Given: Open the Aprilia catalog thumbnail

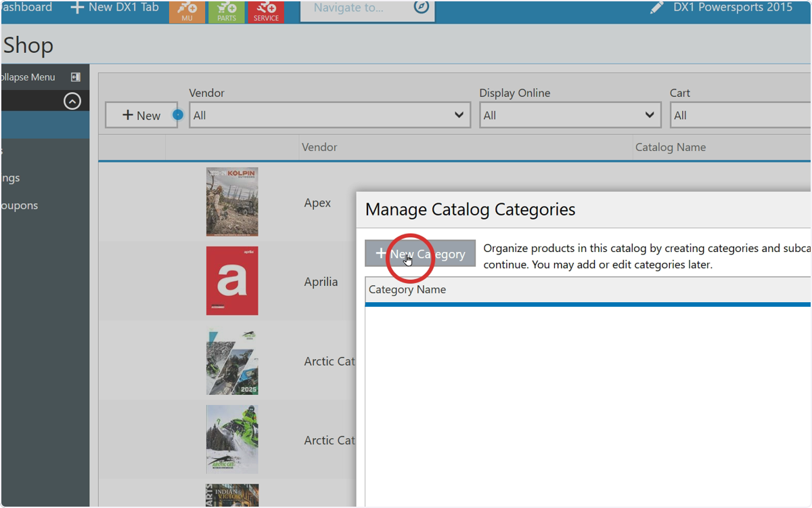Looking at the screenshot, I should 232,281.
